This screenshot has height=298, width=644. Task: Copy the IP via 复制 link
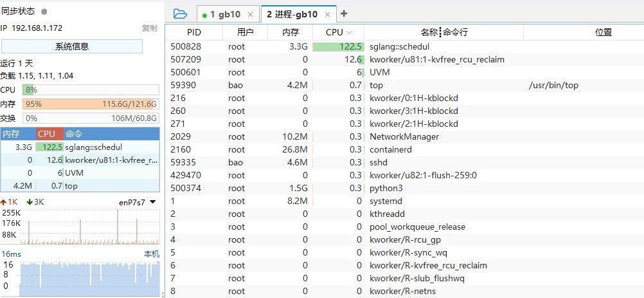(x=150, y=28)
